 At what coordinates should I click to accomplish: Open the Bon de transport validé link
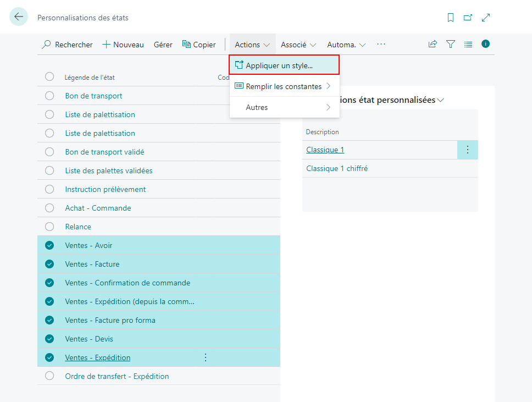104,152
